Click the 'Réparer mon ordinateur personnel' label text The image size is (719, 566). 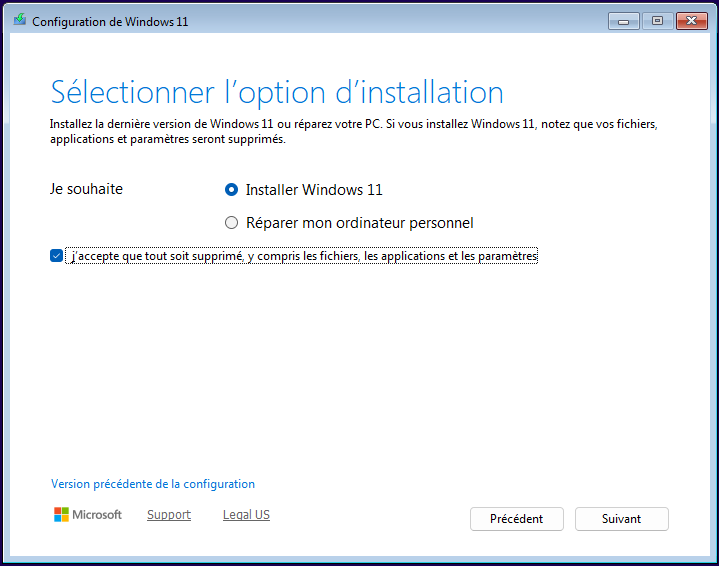click(359, 223)
